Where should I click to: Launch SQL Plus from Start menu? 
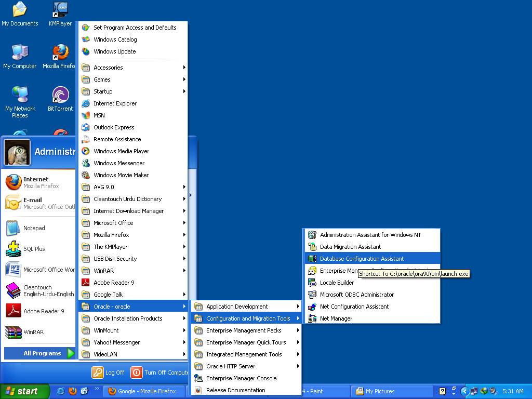[x=39, y=249]
